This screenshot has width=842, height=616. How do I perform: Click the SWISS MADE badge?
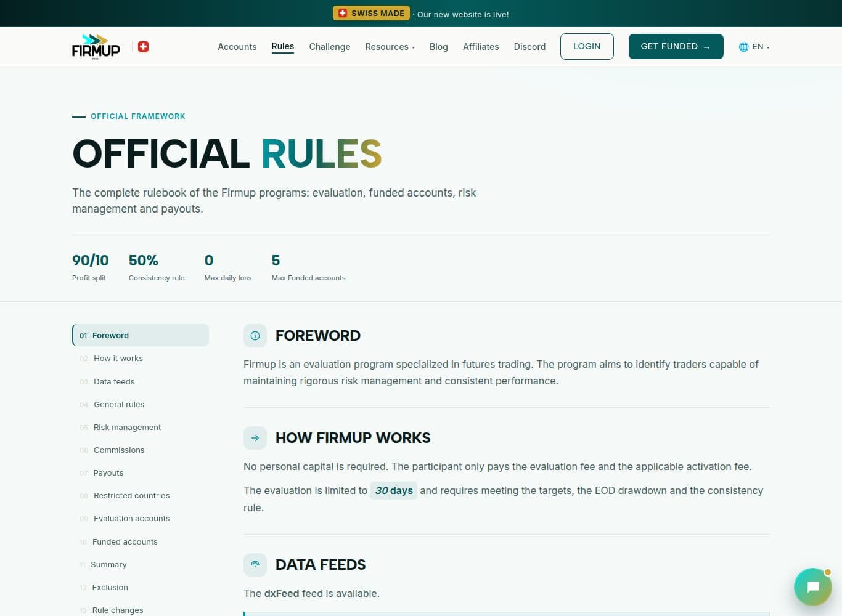[371, 13]
